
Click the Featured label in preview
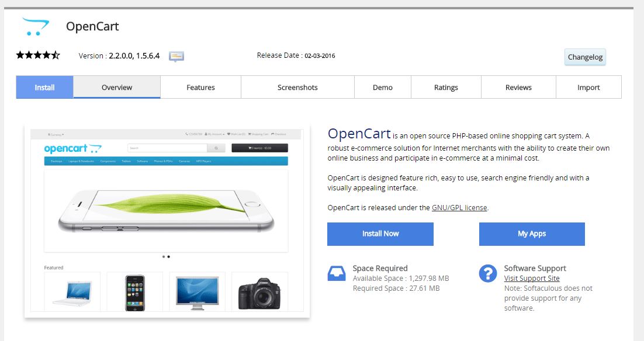coord(54,267)
